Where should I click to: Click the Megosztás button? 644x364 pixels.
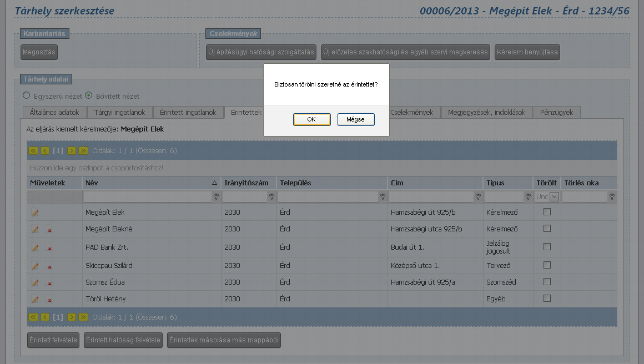click(39, 52)
